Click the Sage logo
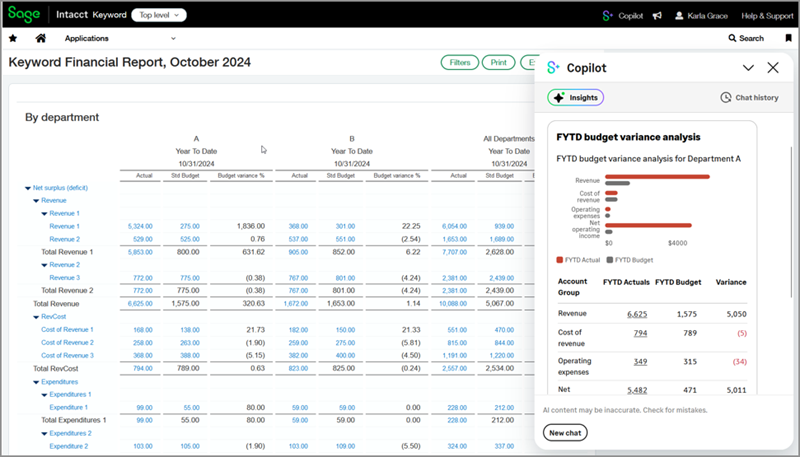Screen dimensions: 800x457 click(x=24, y=16)
